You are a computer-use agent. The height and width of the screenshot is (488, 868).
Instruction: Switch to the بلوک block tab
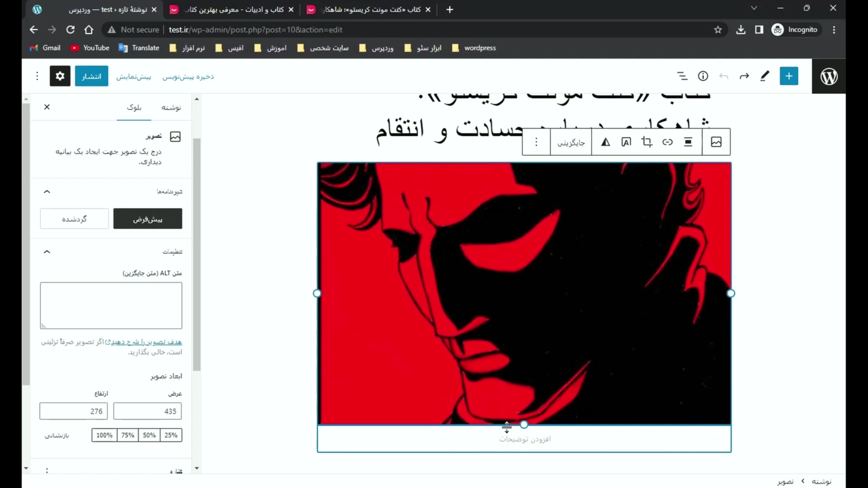tap(134, 108)
